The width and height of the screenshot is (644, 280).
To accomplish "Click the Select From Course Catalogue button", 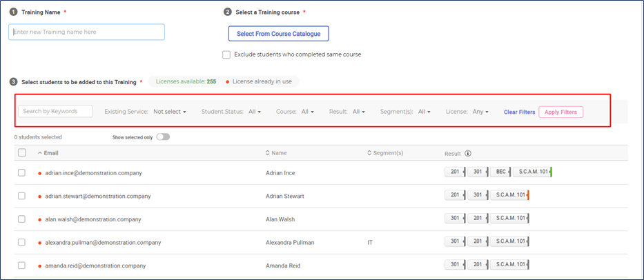I will click(x=278, y=34).
